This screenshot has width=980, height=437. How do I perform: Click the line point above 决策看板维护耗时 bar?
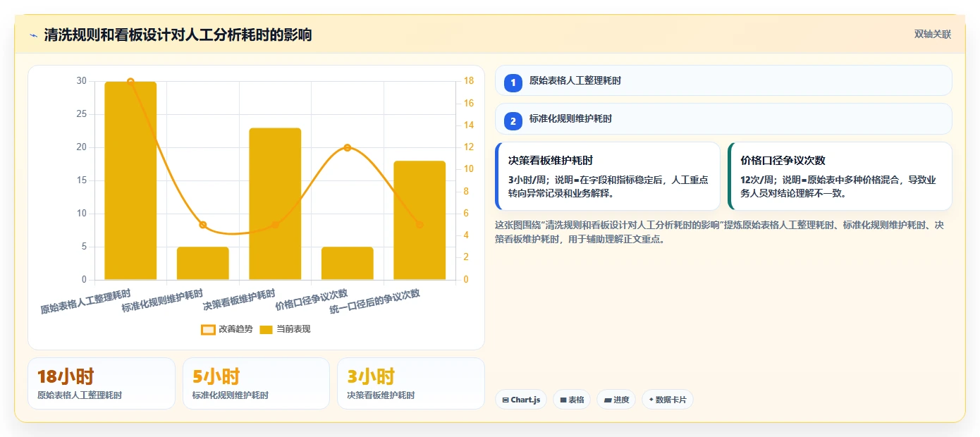coord(275,225)
